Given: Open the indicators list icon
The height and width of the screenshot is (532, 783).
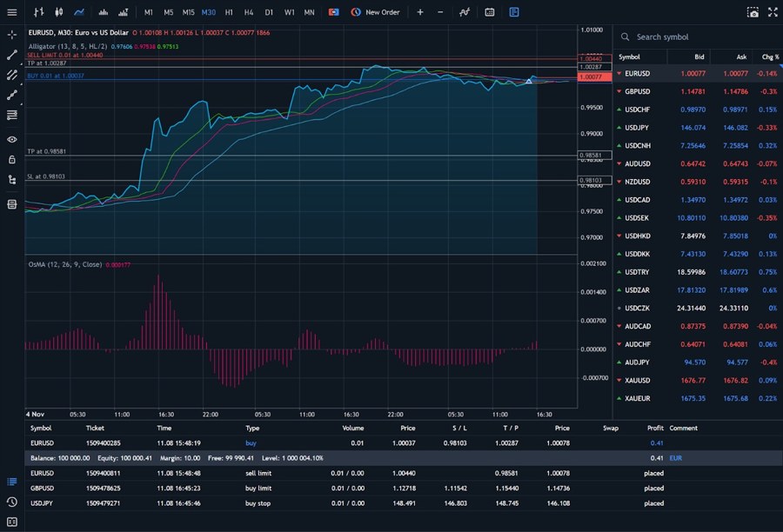Looking at the screenshot, I should [464, 13].
